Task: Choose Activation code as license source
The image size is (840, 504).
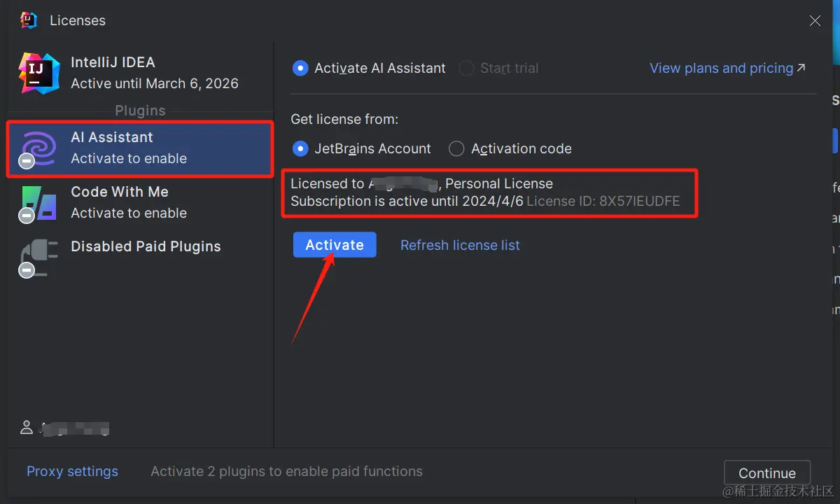Action: 456,148
